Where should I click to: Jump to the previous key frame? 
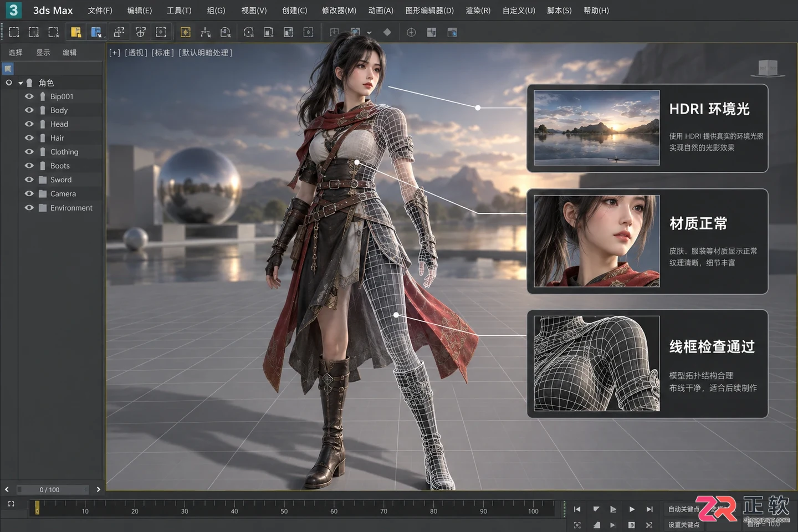pos(596,509)
